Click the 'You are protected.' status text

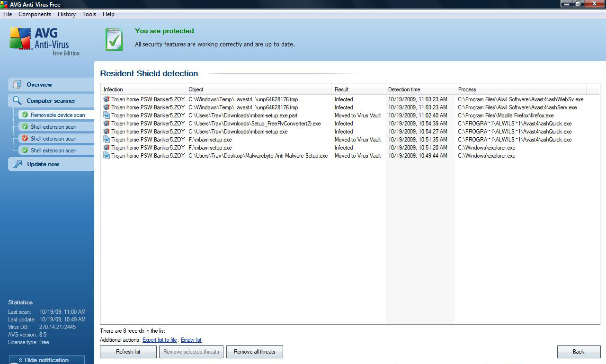click(x=165, y=31)
